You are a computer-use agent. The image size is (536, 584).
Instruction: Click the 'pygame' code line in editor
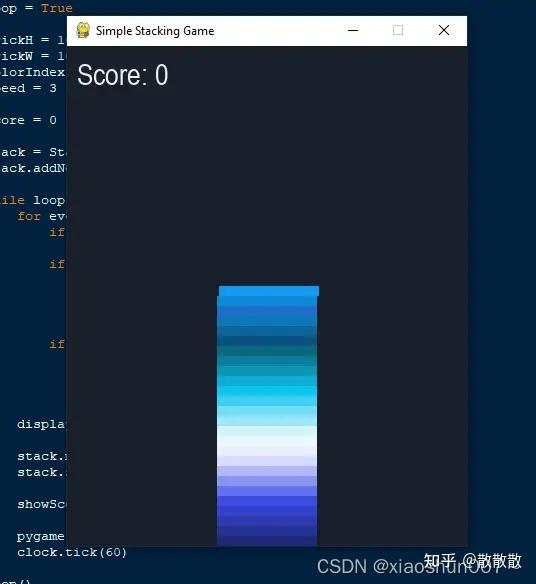40,536
